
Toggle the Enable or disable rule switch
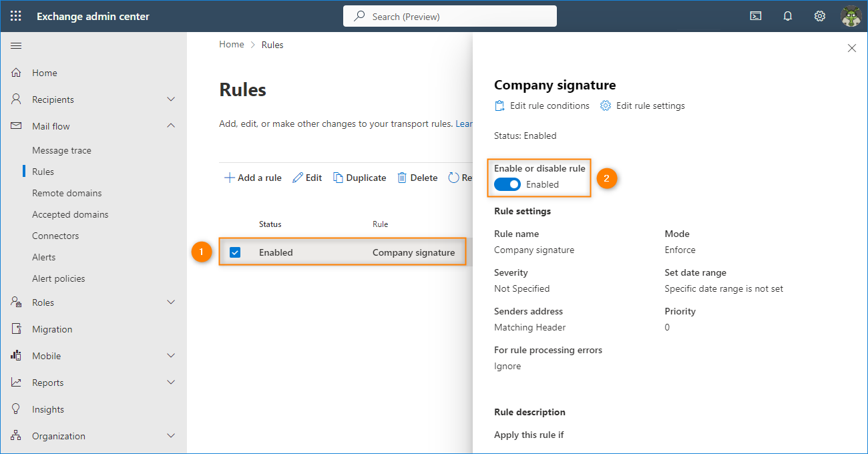click(x=507, y=184)
